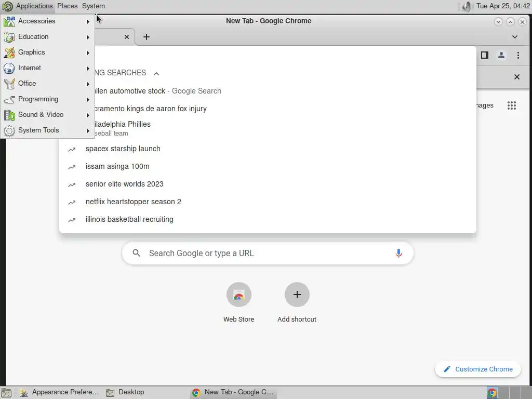Open the Internet submenu
The image size is (532, 399).
47,68
